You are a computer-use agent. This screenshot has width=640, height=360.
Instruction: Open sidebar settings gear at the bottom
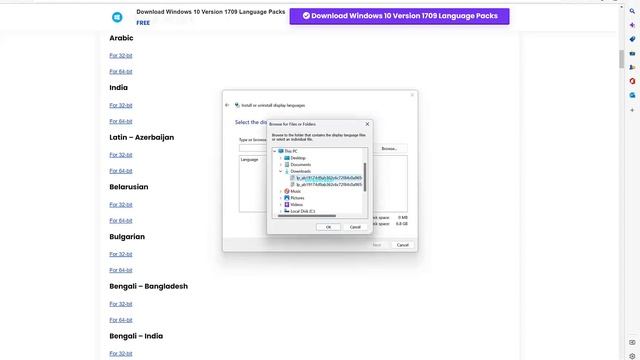click(632, 356)
